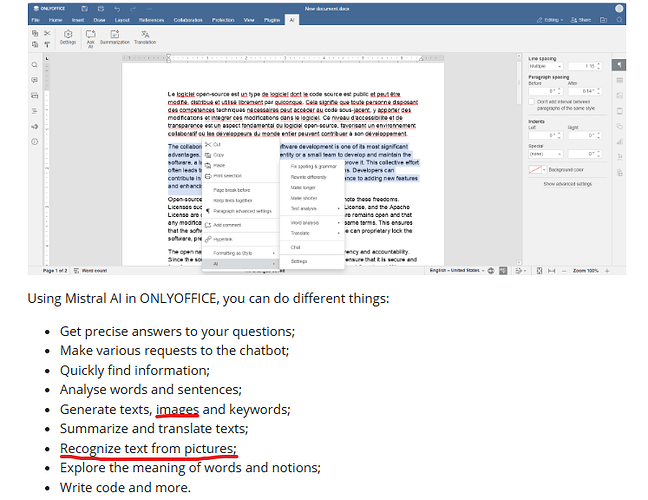Select Make longer menu item
Viewport: 648px width, 500px height.
pos(312,188)
